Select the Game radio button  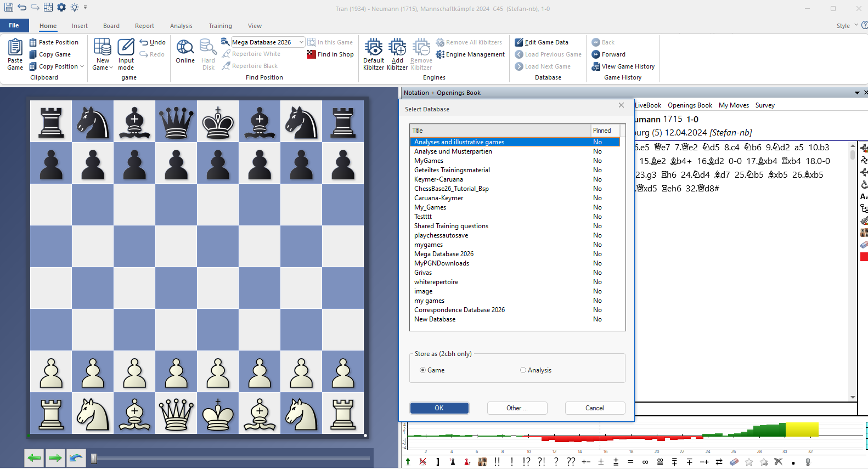coord(423,370)
